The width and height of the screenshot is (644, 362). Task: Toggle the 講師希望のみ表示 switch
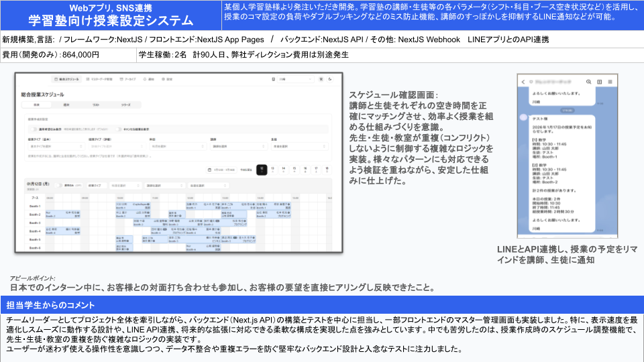(x=33, y=128)
